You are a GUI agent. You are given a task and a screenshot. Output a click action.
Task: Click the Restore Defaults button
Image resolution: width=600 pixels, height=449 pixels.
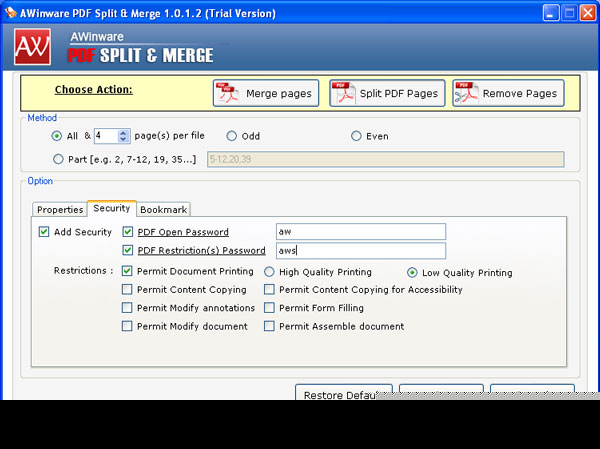click(x=344, y=392)
